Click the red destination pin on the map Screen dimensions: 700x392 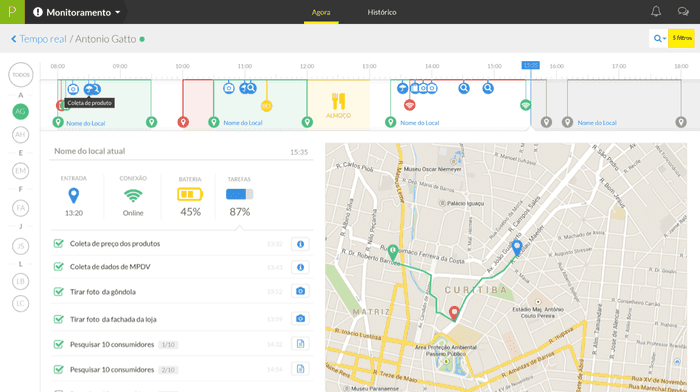coord(454,313)
